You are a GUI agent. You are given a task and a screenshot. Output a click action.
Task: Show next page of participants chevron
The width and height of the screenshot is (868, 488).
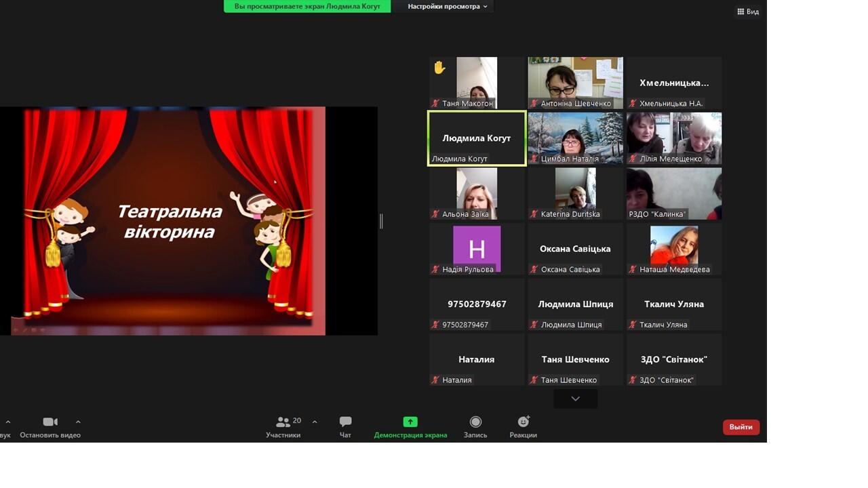click(x=575, y=399)
